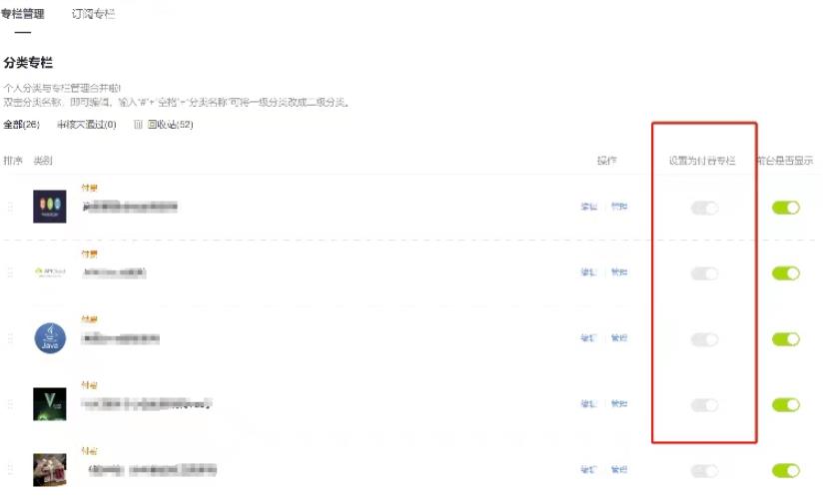
Task: Show all columns via 全部(26) filter
Action: tap(21, 125)
